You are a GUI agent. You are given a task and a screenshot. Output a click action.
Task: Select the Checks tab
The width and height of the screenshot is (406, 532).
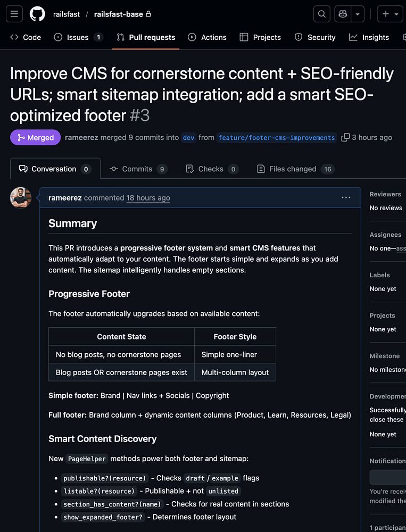pyautogui.click(x=211, y=169)
